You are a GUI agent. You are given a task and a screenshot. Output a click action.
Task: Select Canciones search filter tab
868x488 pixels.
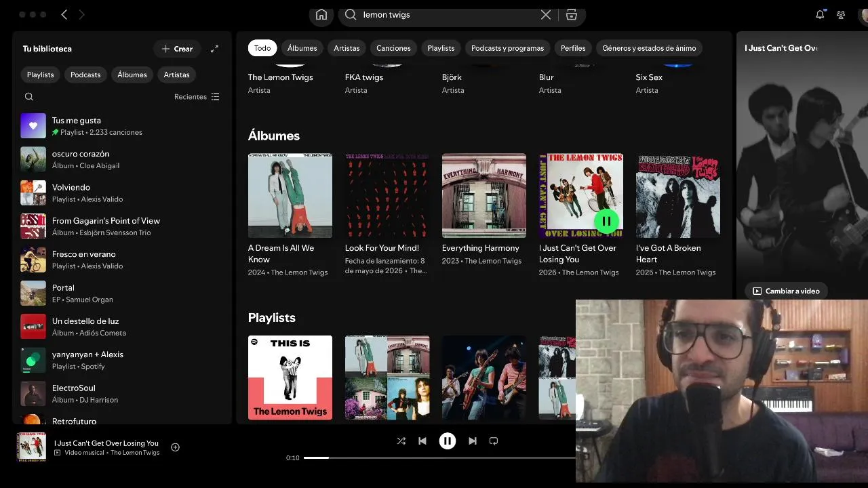[393, 48]
